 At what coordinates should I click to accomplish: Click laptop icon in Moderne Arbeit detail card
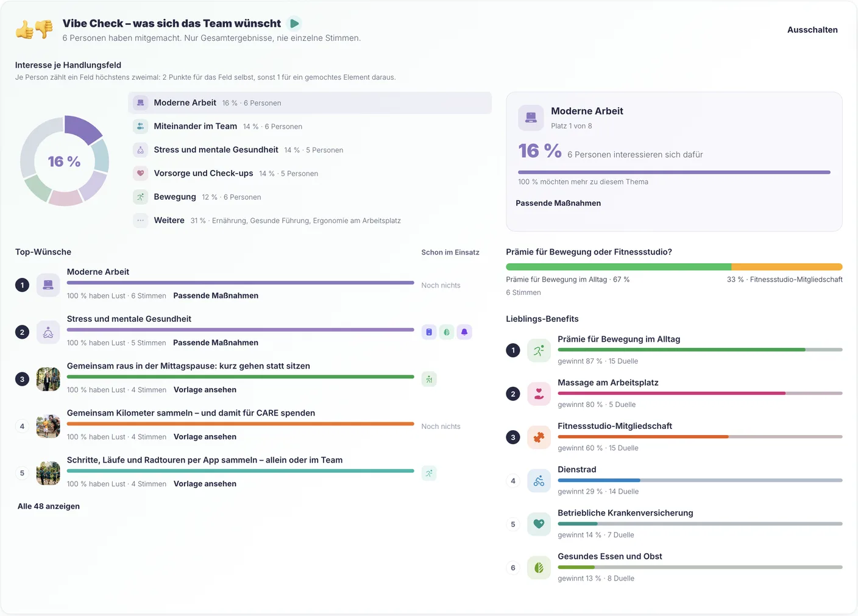click(x=531, y=118)
